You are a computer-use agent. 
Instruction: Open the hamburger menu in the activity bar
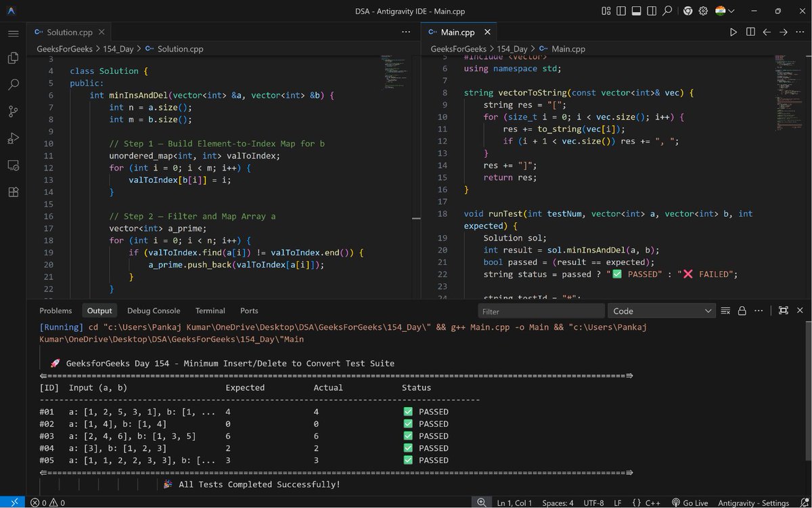(x=13, y=33)
